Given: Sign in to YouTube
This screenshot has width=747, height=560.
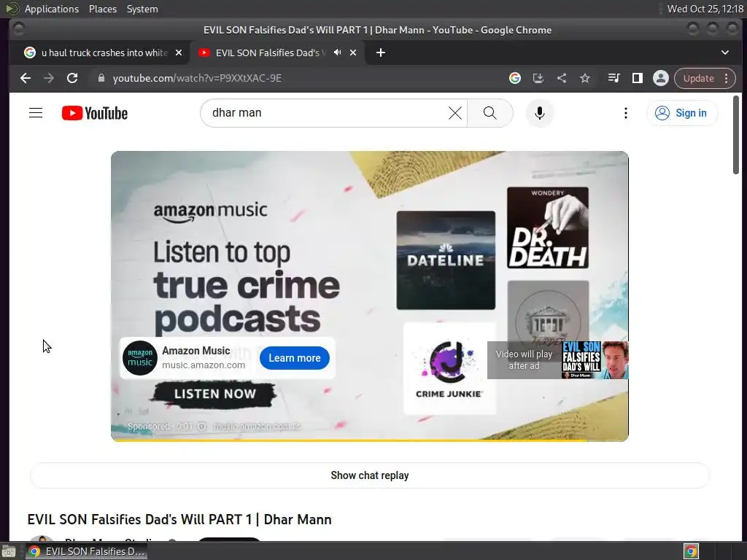Looking at the screenshot, I should [681, 113].
